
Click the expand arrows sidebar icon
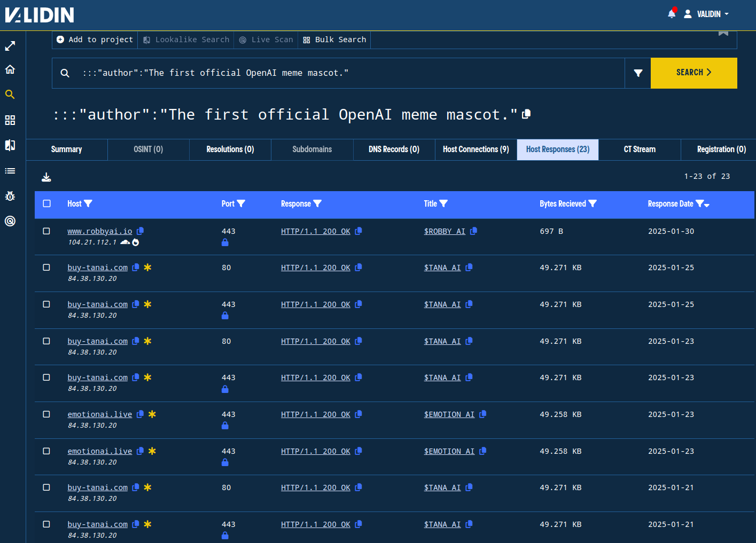[x=10, y=46]
